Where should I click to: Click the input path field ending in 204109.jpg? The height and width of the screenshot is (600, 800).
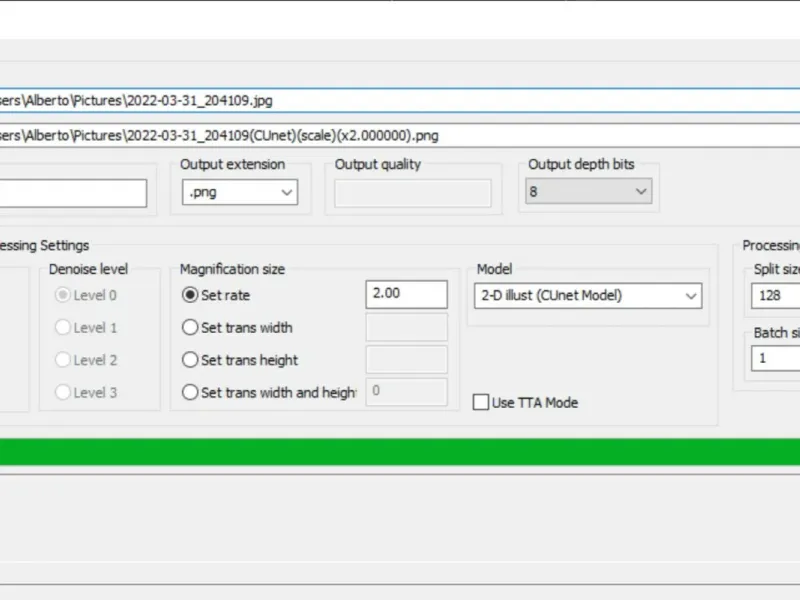[x=400, y=101]
